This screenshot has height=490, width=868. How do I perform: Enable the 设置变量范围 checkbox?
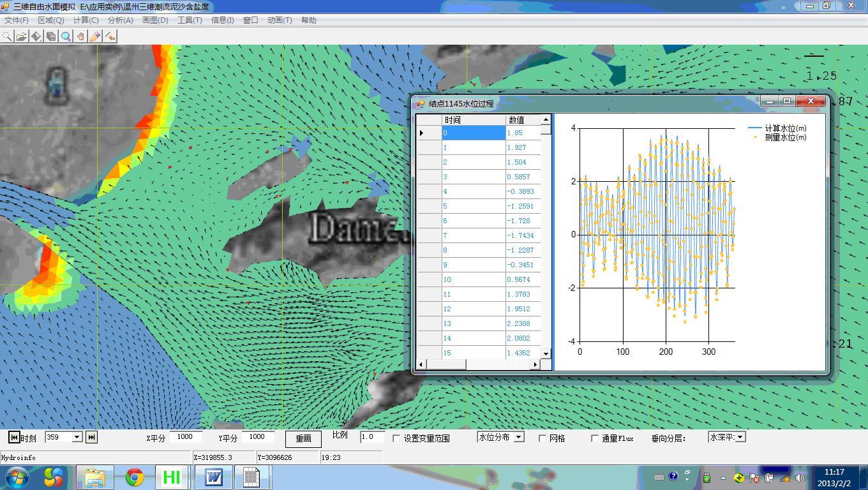pos(396,438)
